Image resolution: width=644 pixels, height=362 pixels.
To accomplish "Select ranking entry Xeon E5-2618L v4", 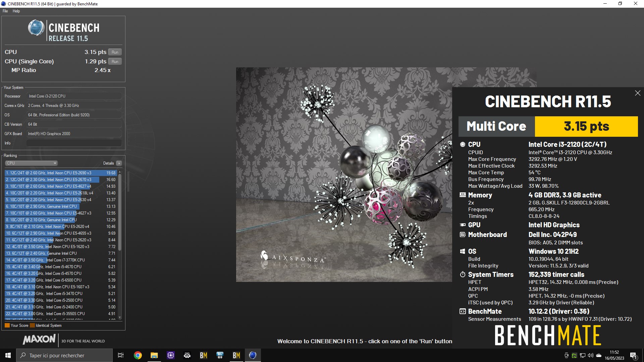I will tap(60, 193).
